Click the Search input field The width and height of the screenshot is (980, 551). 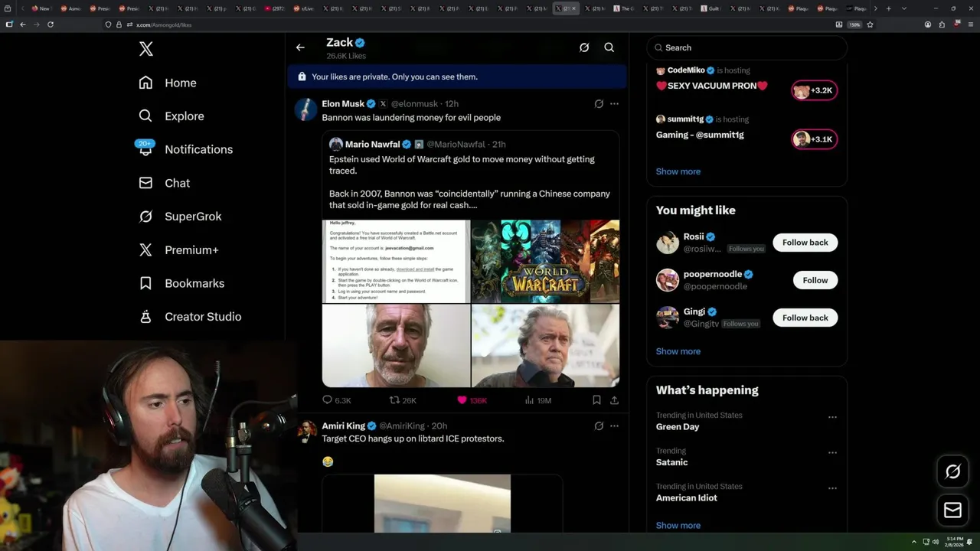746,47
